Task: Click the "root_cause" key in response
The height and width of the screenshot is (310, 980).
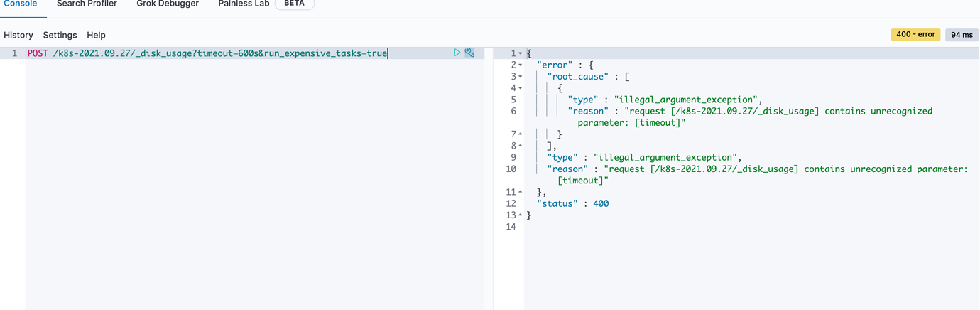Action: click(577, 77)
